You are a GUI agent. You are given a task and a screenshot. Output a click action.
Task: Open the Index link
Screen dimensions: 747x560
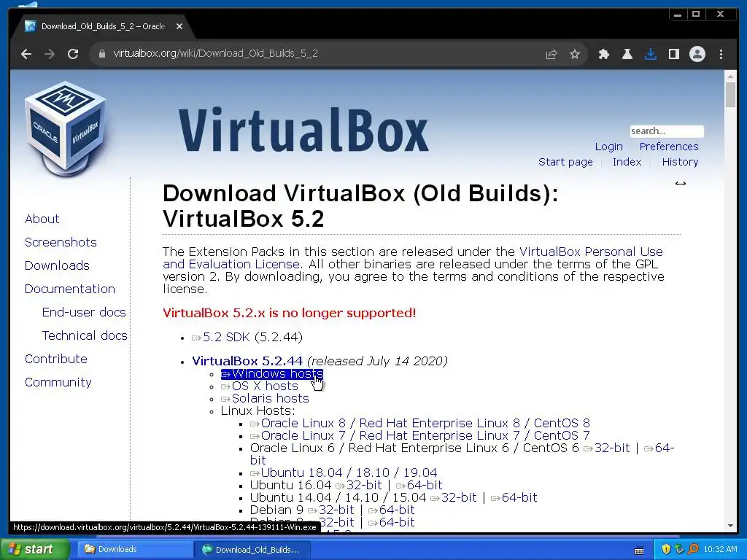627,162
